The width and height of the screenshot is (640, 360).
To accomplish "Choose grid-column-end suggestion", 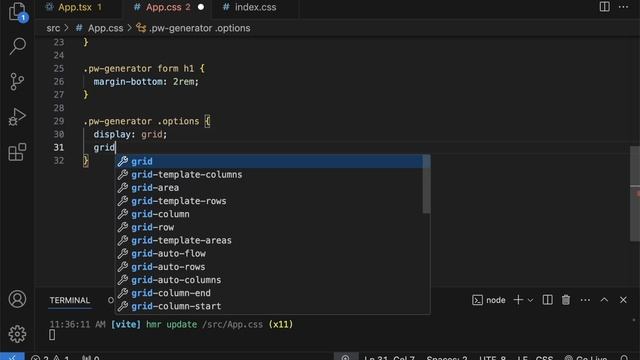I will point(269,293).
